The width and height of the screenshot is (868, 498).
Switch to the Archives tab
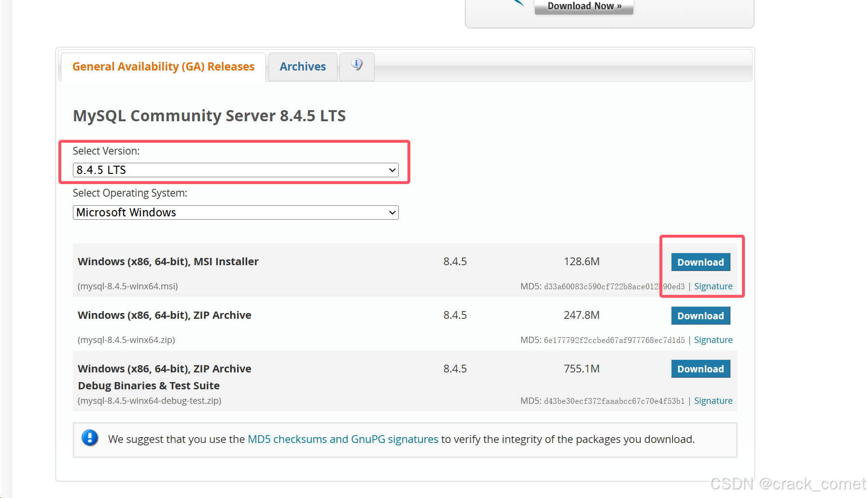point(303,67)
